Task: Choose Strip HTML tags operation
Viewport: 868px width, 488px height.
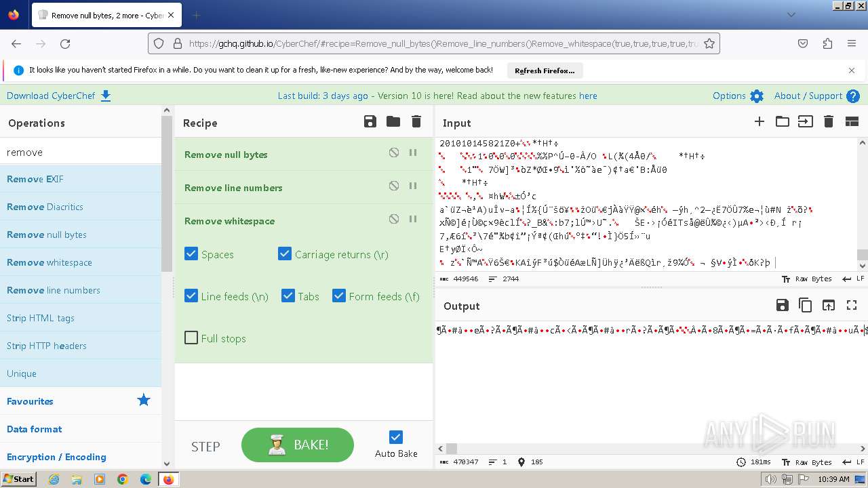Action: [x=81, y=318]
